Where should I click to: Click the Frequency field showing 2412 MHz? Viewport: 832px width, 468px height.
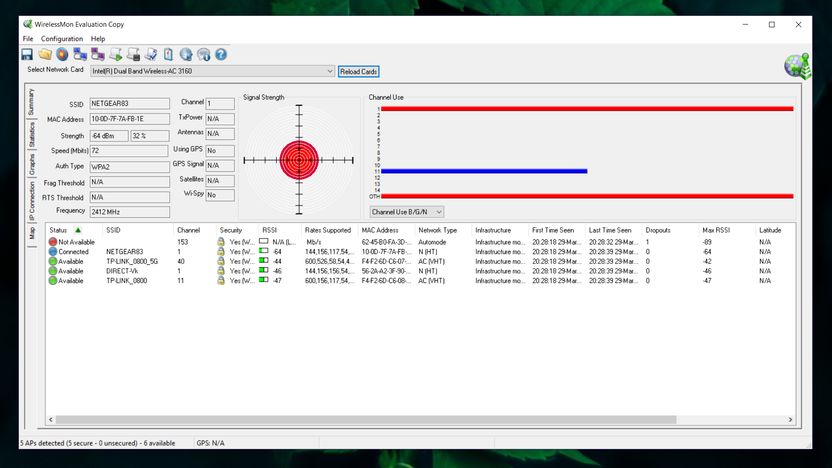point(129,212)
